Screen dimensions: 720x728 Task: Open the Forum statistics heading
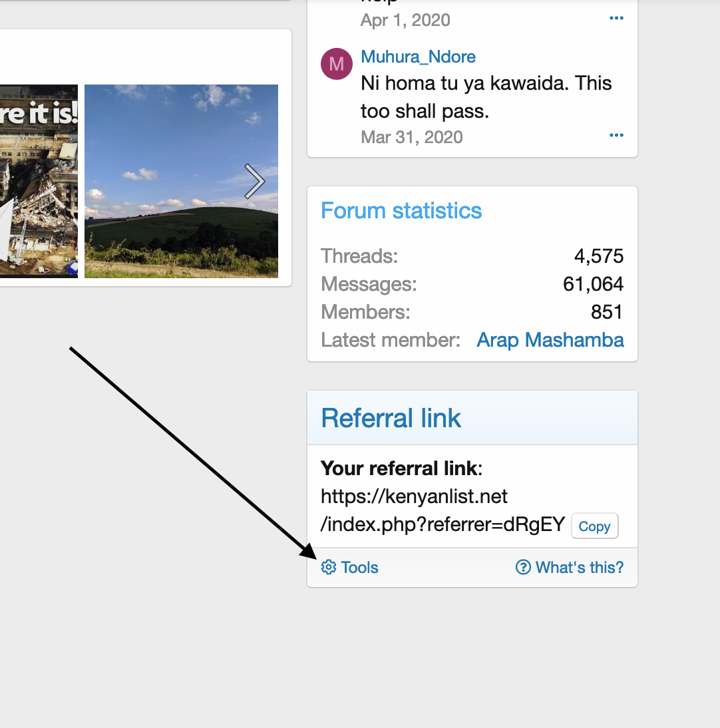pos(401,211)
